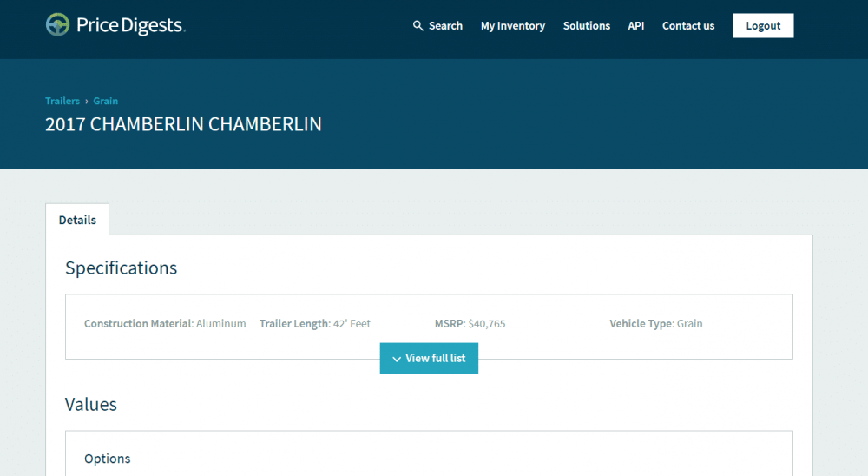868x476 pixels.
Task: Select the Details tab
Action: coord(77,220)
